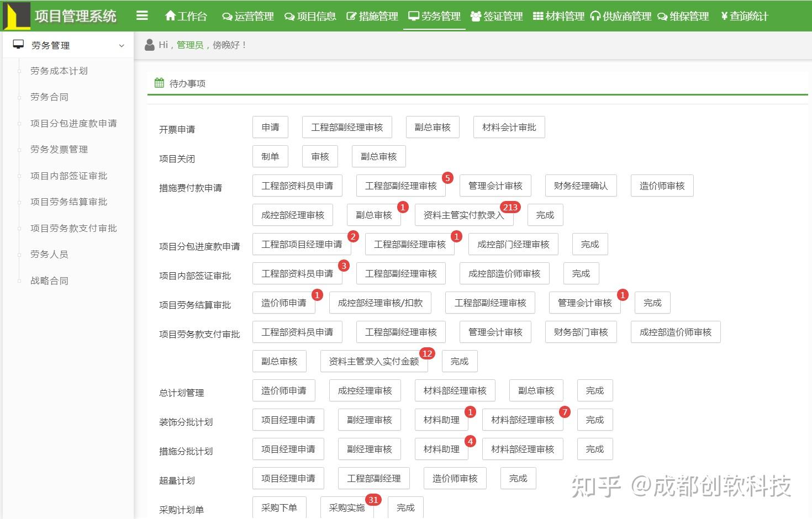The height and width of the screenshot is (519, 812).
Task: Click red badge 213 on 资料主管实付款录入
Action: point(510,207)
